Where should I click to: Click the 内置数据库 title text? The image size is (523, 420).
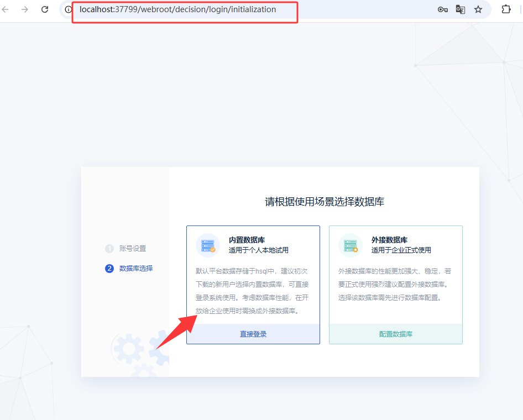pyautogui.click(x=247, y=240)
